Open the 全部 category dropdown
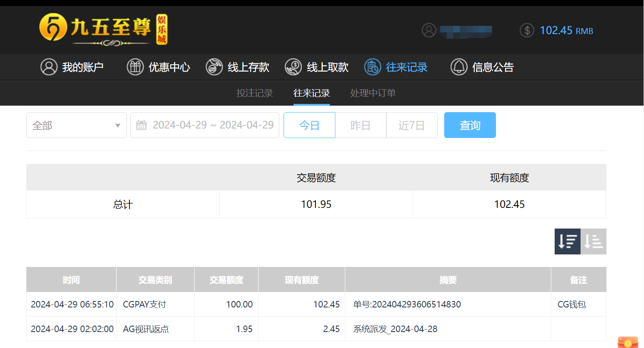This screenshot has width=644, height=348. tap(76, 125)
